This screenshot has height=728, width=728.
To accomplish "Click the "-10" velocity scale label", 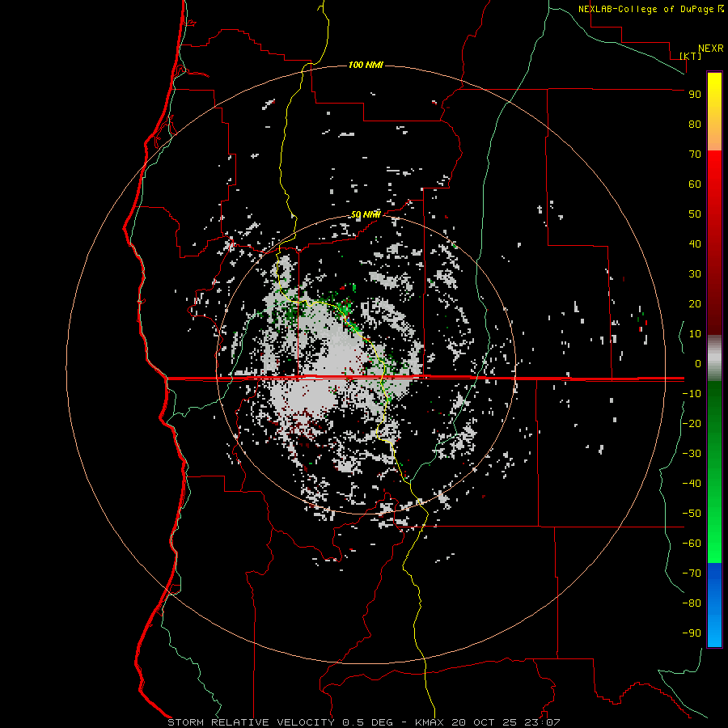I will [x=692, y=394].
